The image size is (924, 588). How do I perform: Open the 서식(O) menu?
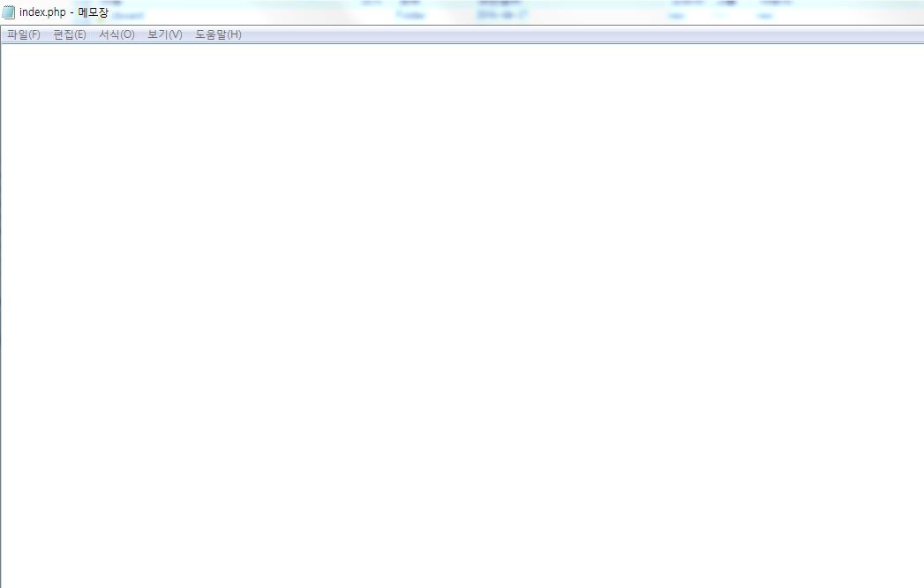pos(116,34)
